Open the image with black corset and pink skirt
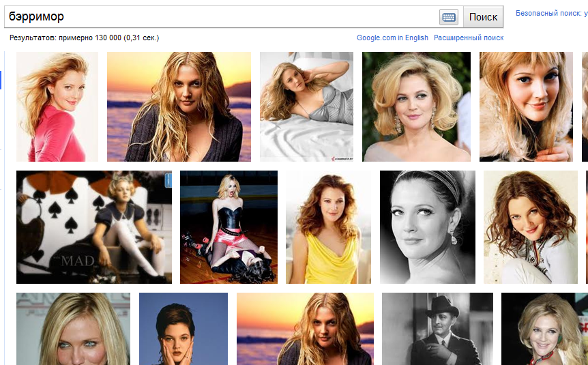 click(229, 227)
